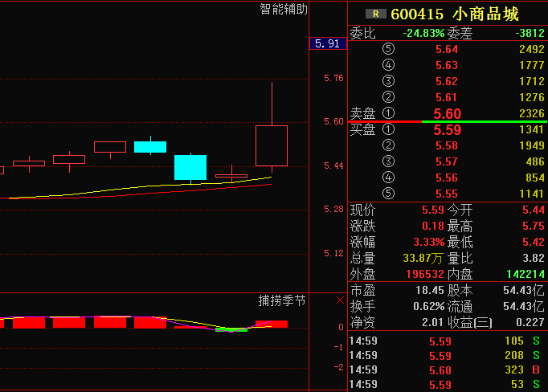Screen dimensions: 548x392
Task: Click the 量比 value 3.82
Action: pos(534,258)
